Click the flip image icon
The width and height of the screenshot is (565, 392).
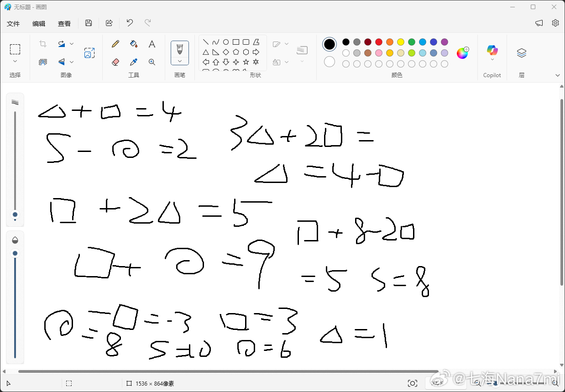point(61,62)
